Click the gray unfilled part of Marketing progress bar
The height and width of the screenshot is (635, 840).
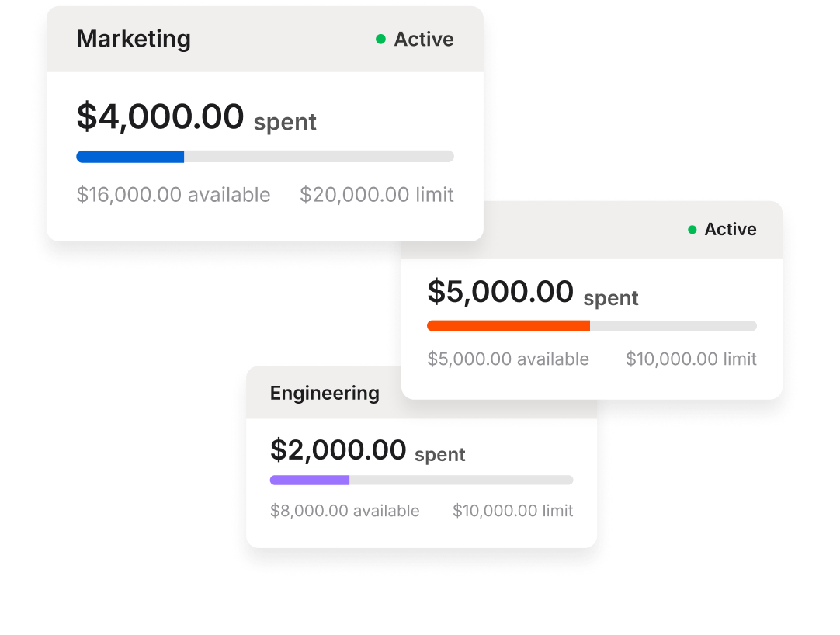[x=318, y=157]
